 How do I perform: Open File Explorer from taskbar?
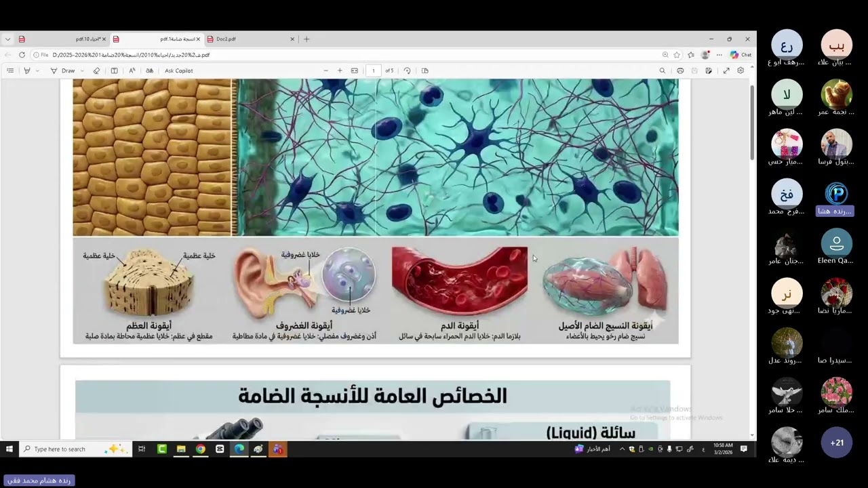click(x=181, y=449)
